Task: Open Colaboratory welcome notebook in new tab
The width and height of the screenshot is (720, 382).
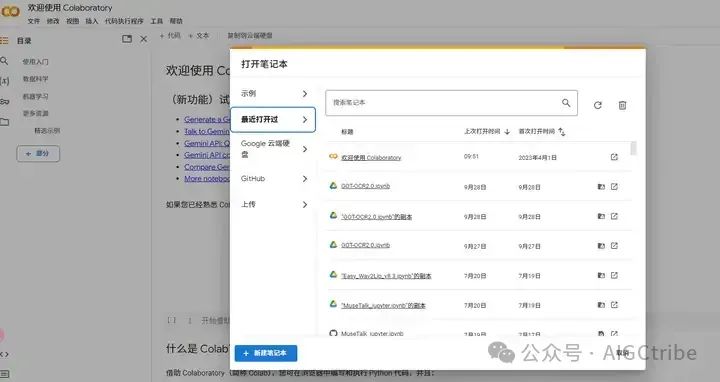Action: [x=614, y=157]
